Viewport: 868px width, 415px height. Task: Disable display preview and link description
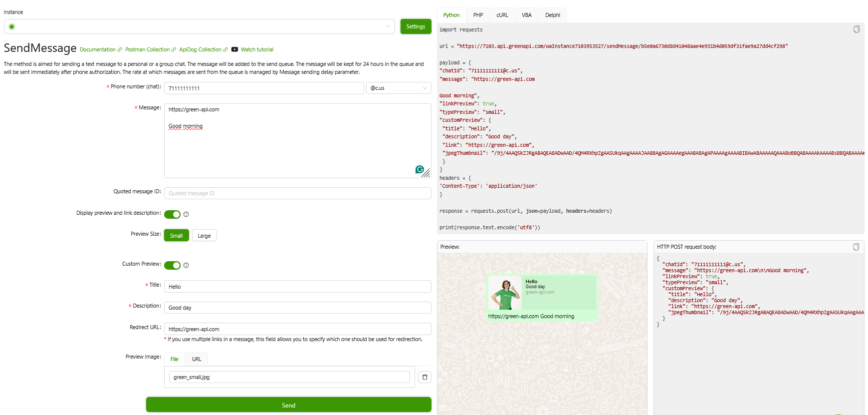(x=172, y=214)
